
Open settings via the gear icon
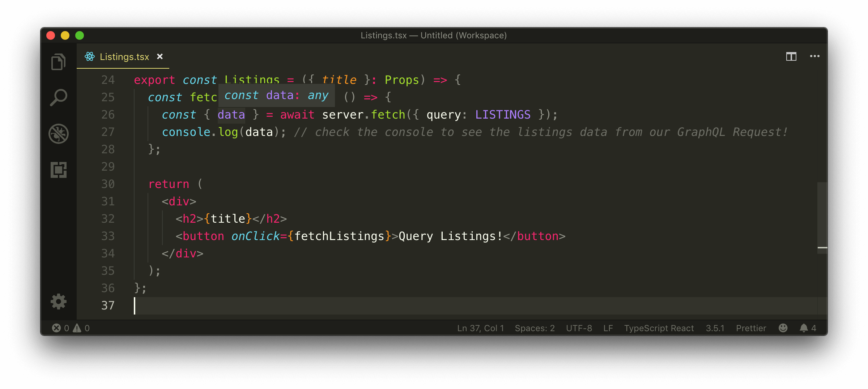coord(59,302)
